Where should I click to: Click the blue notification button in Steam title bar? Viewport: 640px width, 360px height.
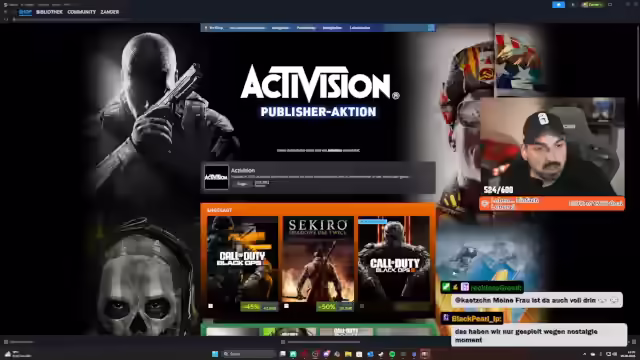pos(558,4)
